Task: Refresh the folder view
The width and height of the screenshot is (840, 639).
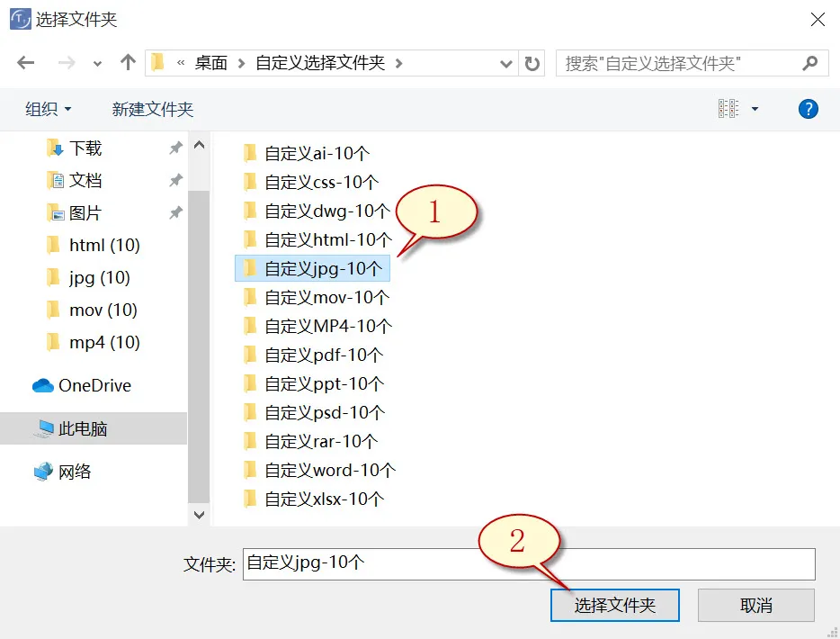Action: coord(530,62)
